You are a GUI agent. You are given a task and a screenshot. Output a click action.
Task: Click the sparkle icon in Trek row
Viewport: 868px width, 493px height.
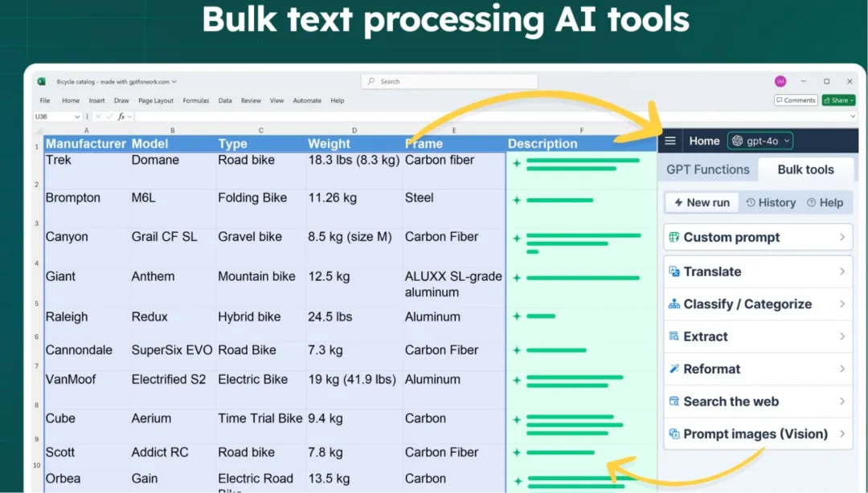point(517,163)
